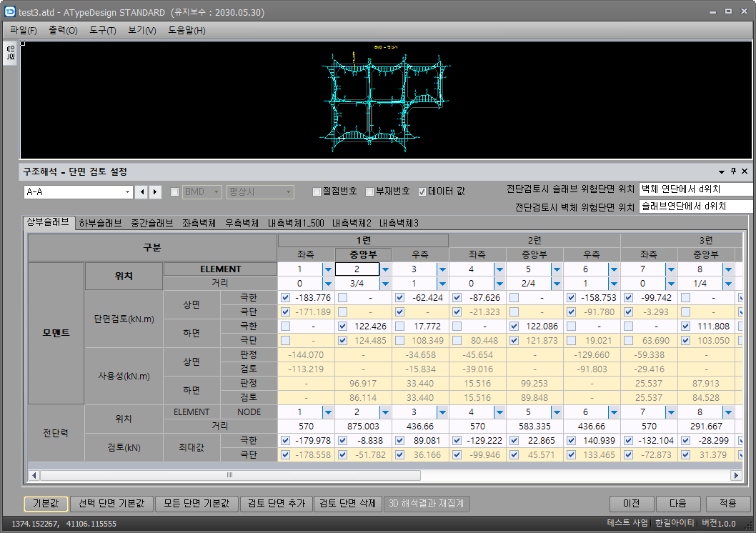
Task: Click the structural BMD diagram in viewport
Action: tap(385, 100)
